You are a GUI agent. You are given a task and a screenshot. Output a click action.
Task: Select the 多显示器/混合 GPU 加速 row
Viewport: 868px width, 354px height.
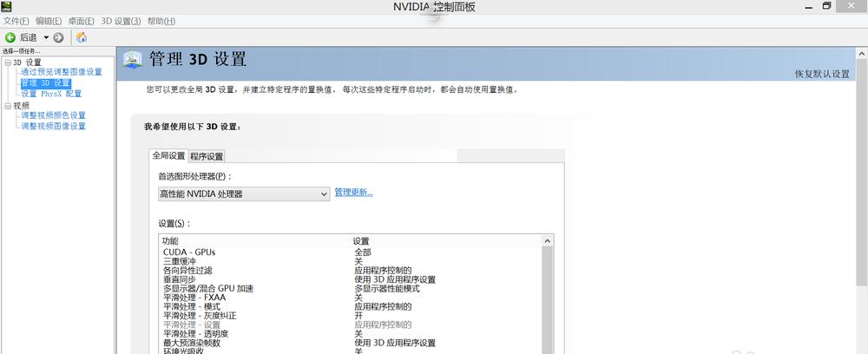coord(350,289)
